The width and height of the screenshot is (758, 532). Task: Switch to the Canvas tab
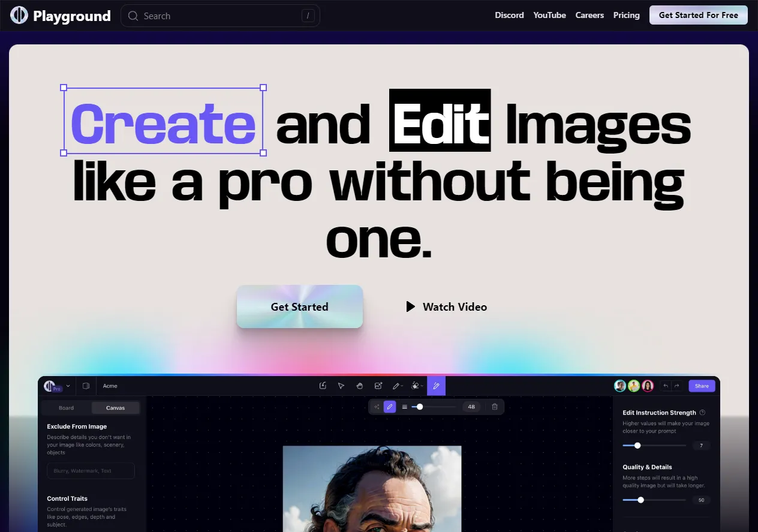(116, 408)
